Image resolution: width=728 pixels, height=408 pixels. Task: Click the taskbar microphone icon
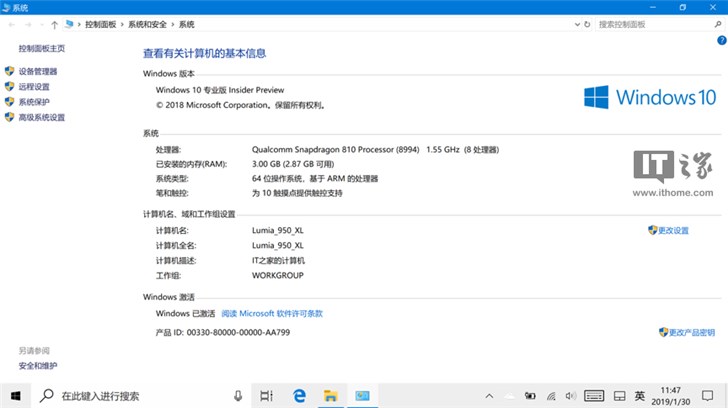click(x=238, y=396)
